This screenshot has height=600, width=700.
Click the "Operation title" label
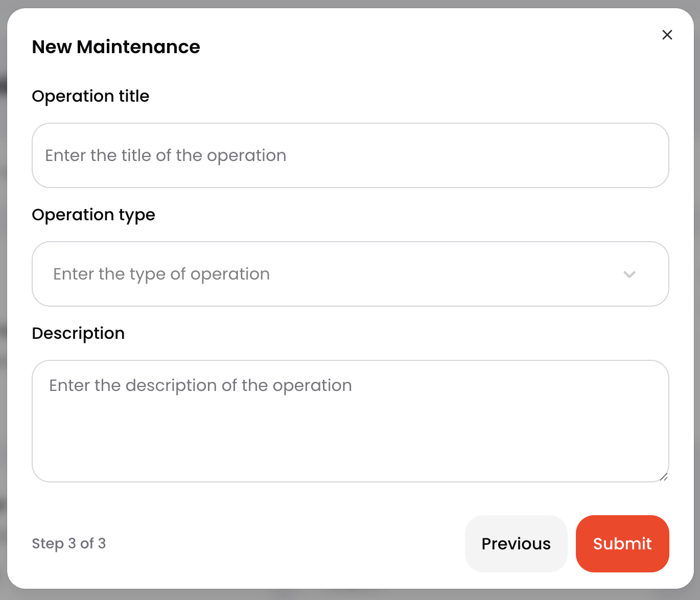pyautogui.click(x=90, y=96)
